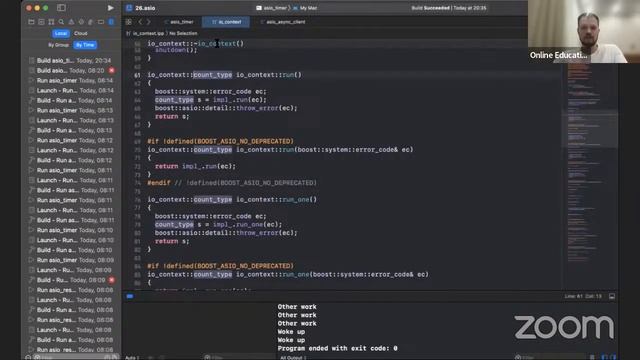
Task: Click code line 'count_type s = impl_.run(ec);'
Action: point(211,100)
